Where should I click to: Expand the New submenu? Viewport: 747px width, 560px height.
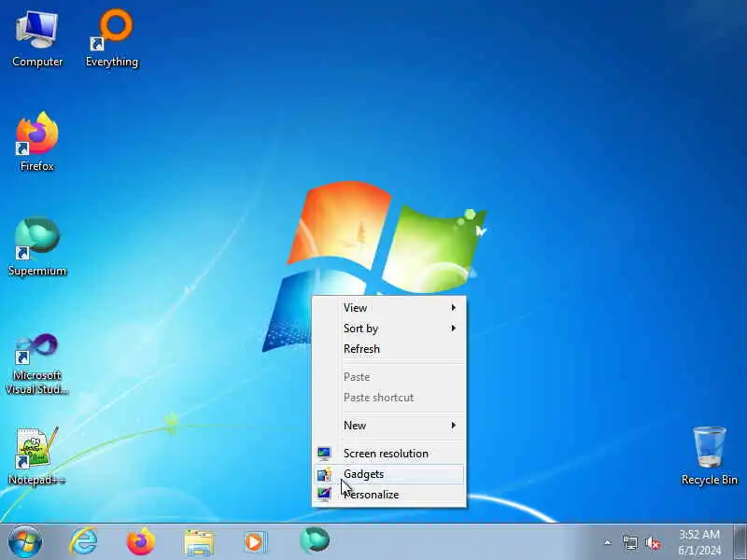[388, 426]
